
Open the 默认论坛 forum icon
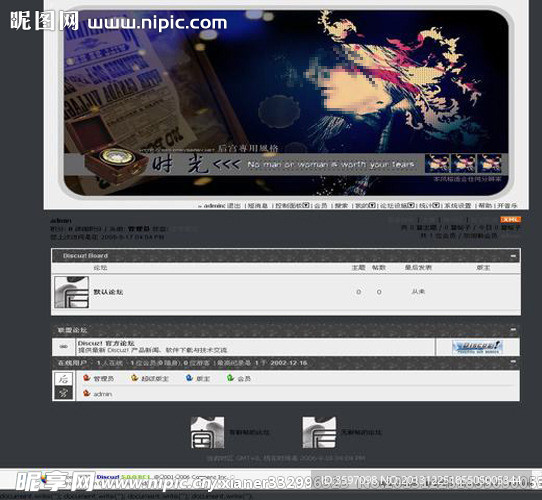(72, 292)
